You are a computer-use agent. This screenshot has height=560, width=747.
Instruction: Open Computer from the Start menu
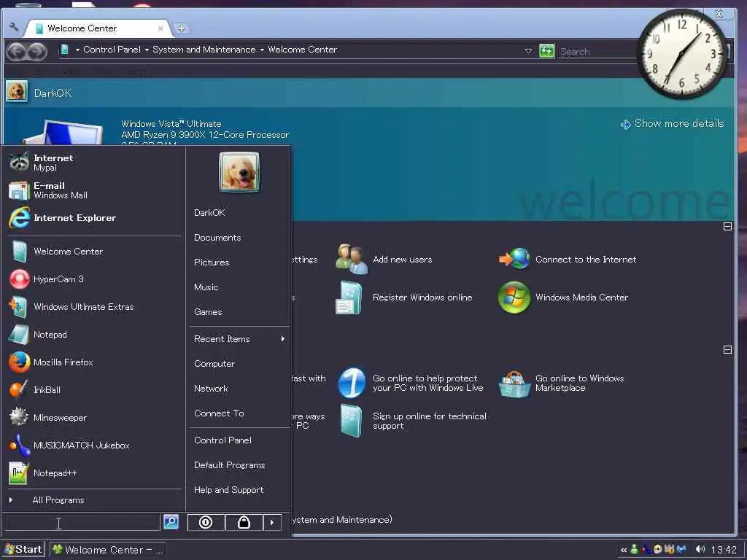pos(214,364)
